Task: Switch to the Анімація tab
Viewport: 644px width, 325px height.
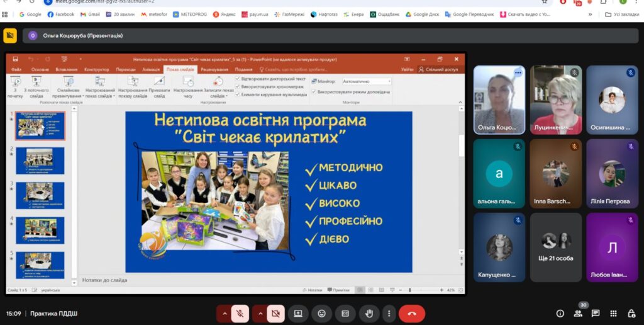Action: coord(151,69)
